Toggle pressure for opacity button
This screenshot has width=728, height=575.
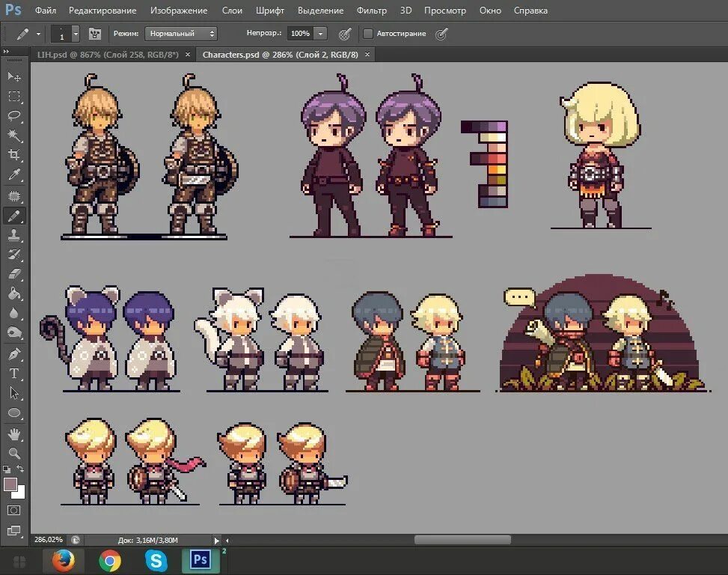click(x=344, y=34)
